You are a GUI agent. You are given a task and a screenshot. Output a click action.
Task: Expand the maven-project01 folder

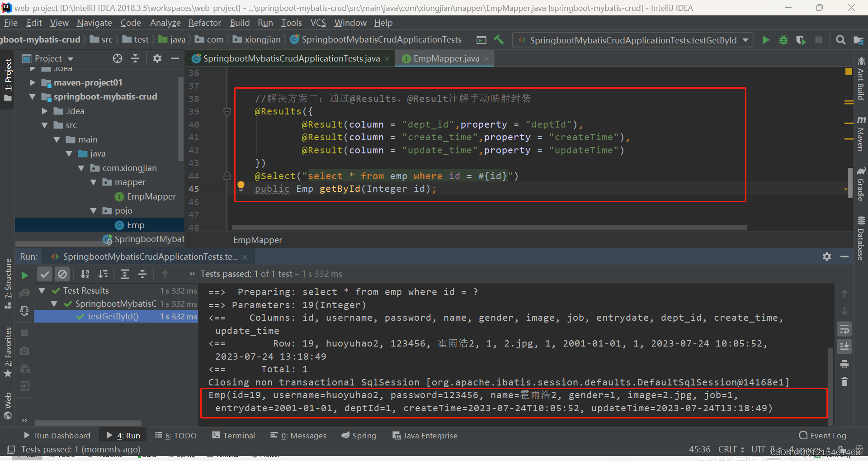click(x=32, y=82)
